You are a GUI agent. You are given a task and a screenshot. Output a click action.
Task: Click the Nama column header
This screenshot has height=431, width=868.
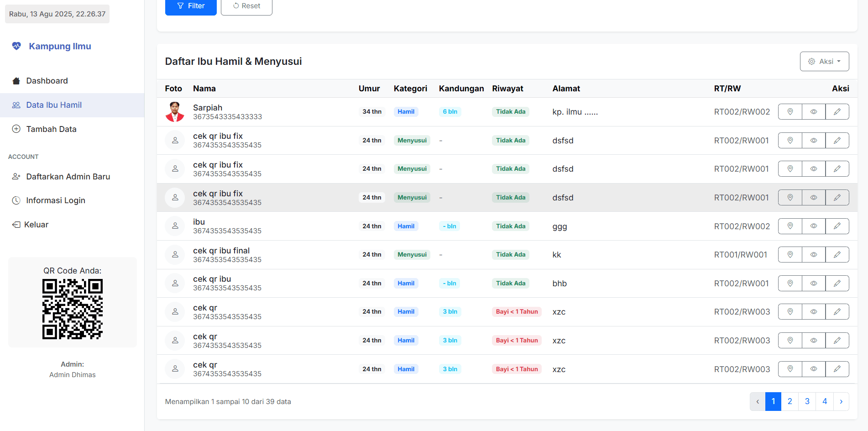204,89
